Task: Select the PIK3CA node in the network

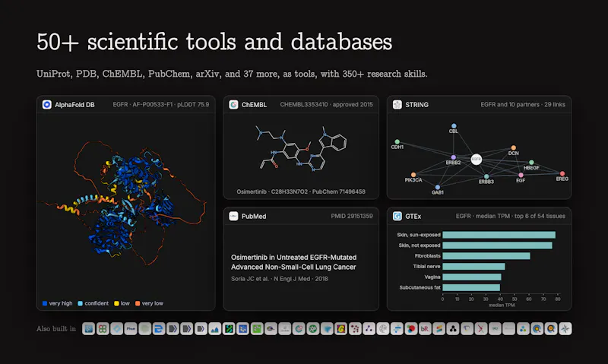Action: [x=413, y=175]
